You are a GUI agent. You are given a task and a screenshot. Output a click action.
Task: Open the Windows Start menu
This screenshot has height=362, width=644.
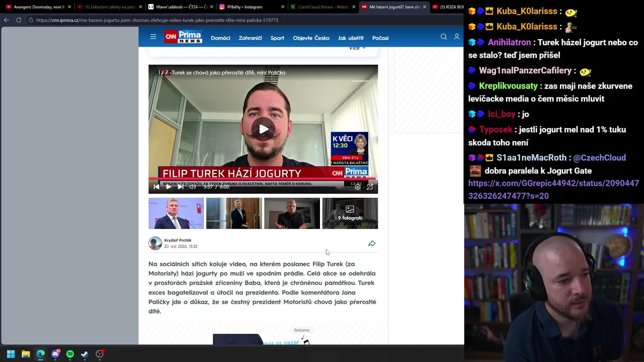coord(11,354)
